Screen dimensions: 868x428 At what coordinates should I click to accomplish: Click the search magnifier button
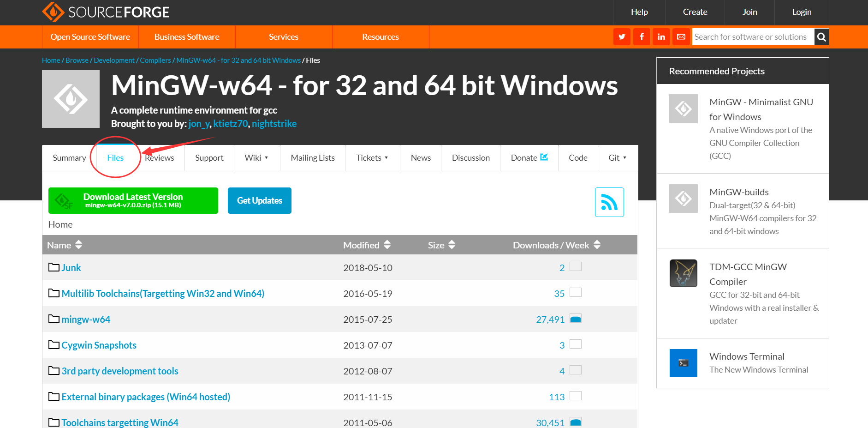821,37
